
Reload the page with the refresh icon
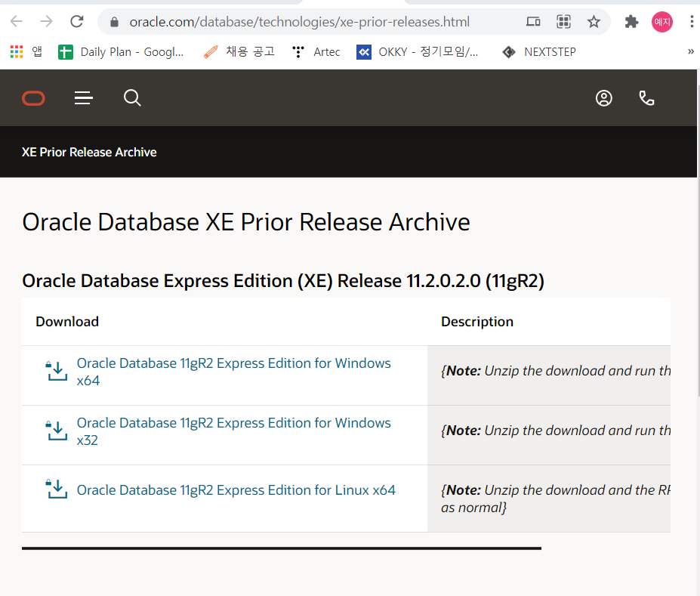coord(77,21)
